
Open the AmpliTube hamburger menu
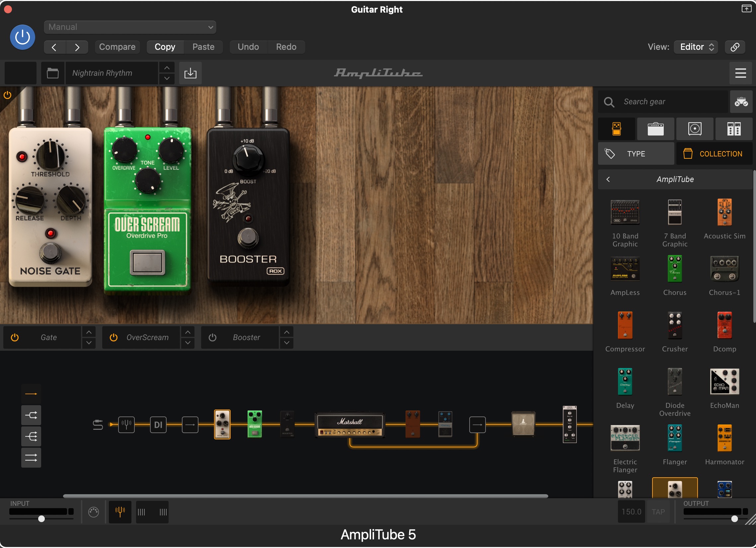(740, 73)
